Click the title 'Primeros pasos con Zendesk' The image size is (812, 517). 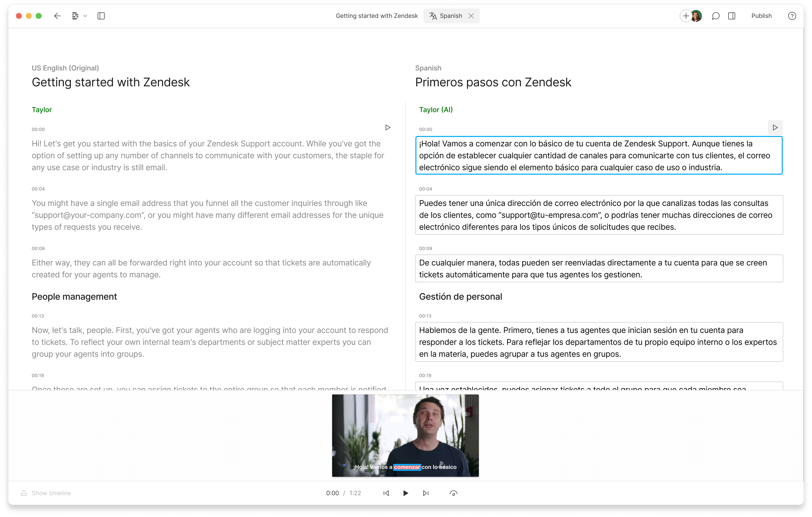(493, 82)
